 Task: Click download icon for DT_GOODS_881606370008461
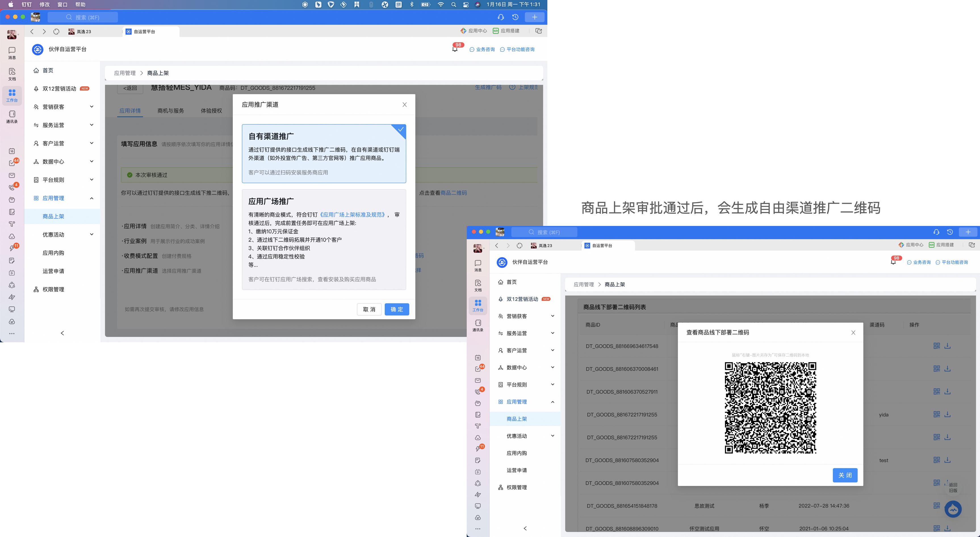click(947, 368)
